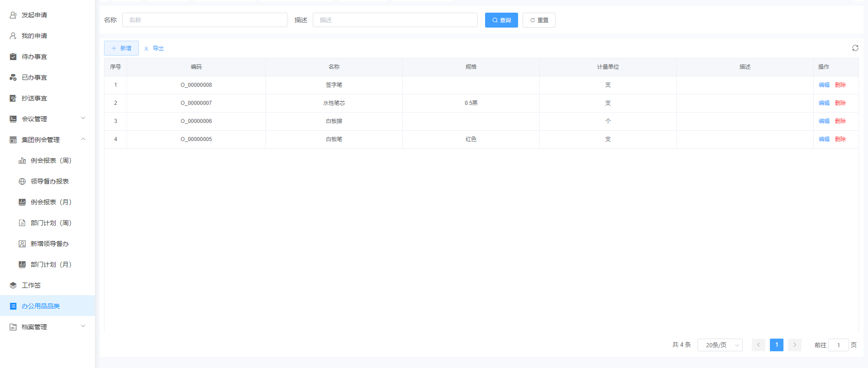Expand the 档案管理 submenu
This screenshot has height=368, width=868.
coord(83,326)
